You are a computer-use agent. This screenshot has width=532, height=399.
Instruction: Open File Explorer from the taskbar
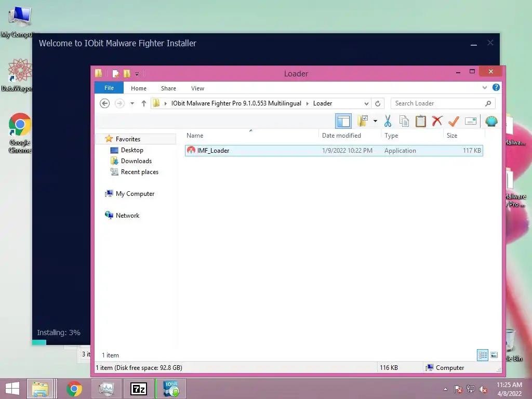pos(40,389)
